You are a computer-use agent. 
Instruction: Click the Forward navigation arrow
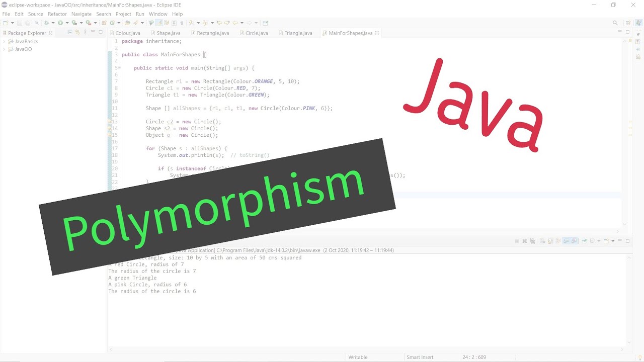250,23
